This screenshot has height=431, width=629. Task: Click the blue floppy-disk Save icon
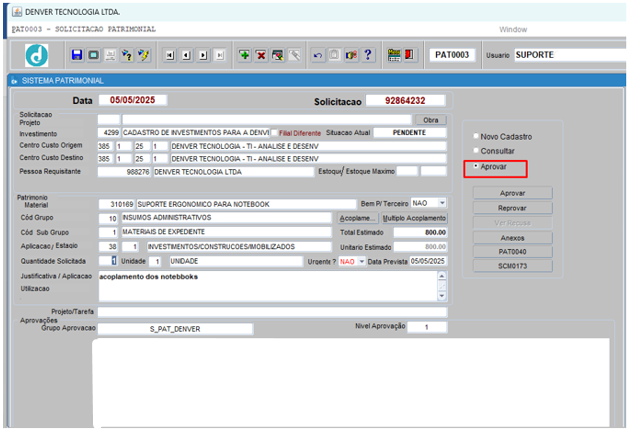(76, 55)
